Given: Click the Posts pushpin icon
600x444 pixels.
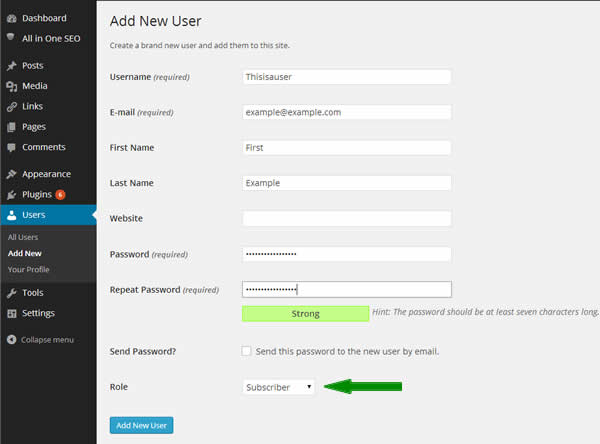Looking at the screenshot, I should point(11,65).
